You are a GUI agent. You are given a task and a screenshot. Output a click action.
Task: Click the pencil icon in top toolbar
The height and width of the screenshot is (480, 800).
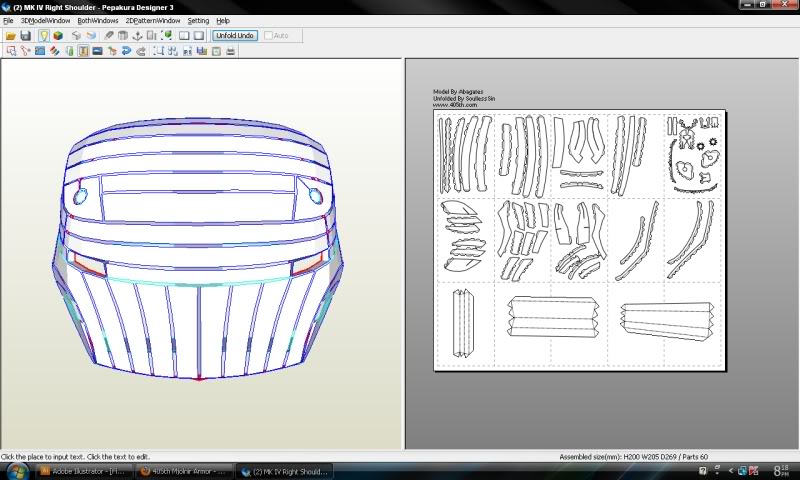[x=109, y=36]
